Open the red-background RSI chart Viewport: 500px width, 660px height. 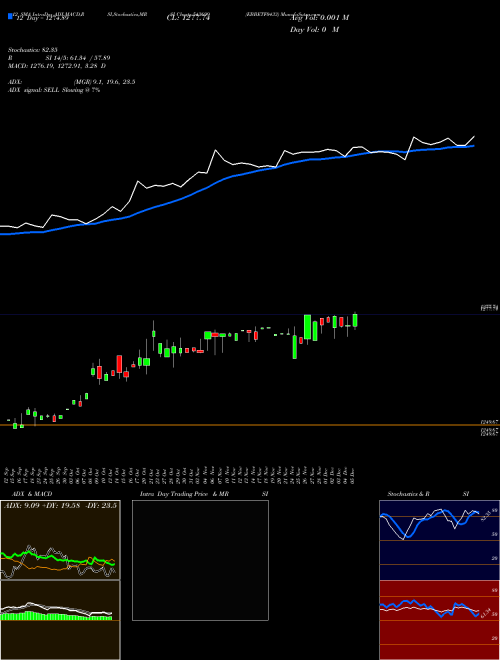coord(439,620)
